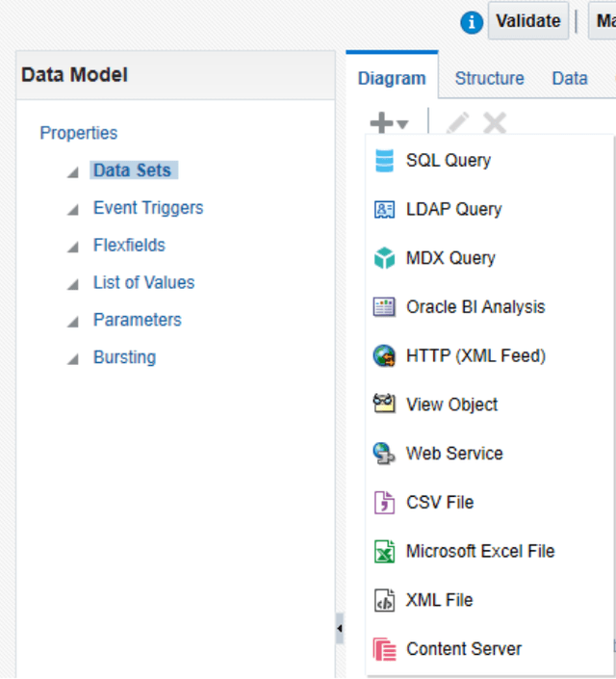The image size is (616, 679).
Task: Click the blue information icon beside Validate
Action: click(471, 22)
